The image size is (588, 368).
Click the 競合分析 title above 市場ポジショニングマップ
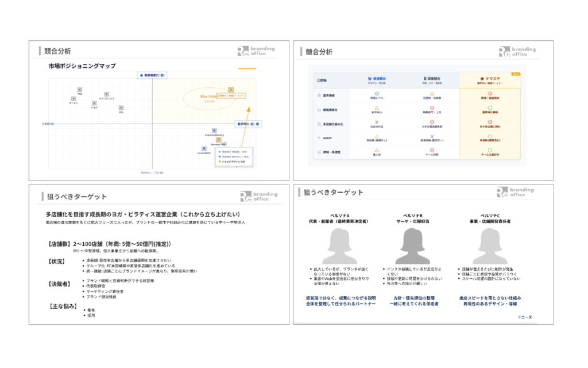(x=57, y=51)
